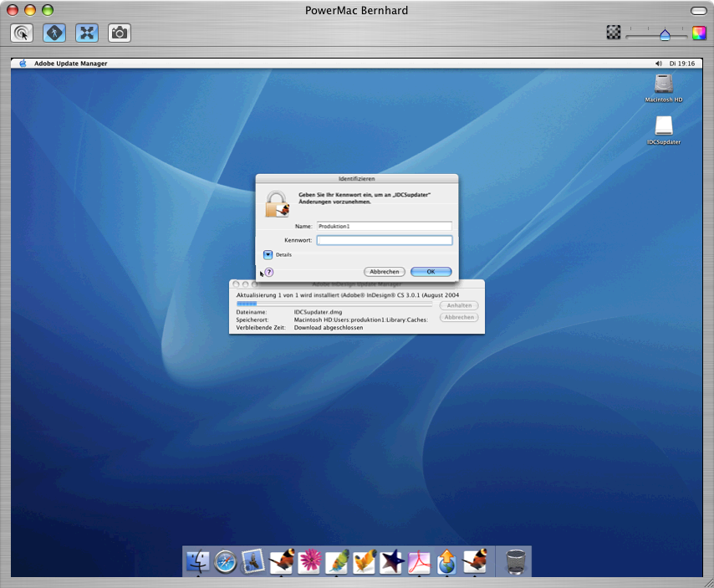Viewport: 714px width, 588px height.
Task: Toggle fit screen in window button
Action: click(86, 33)
